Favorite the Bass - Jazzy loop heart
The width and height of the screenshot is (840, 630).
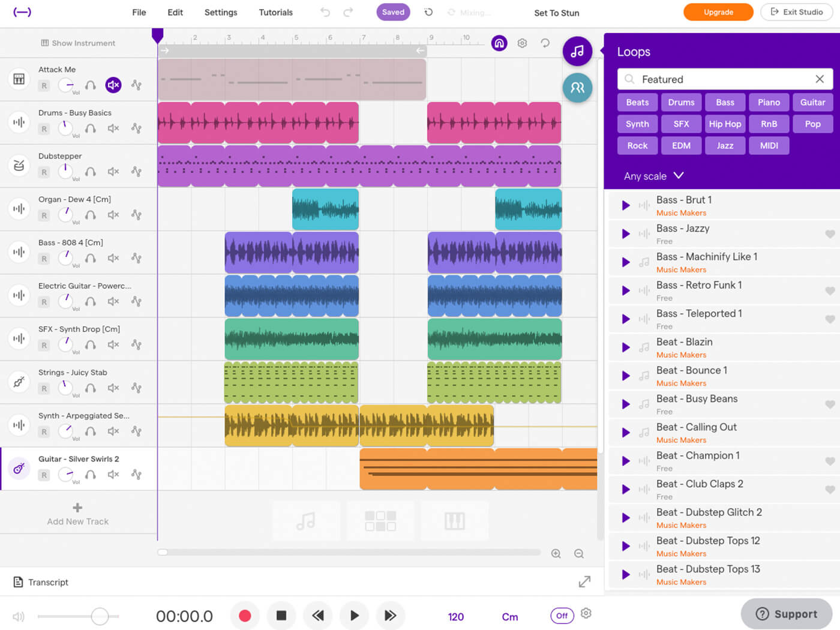pyautogui.click(x=830, y=234)
